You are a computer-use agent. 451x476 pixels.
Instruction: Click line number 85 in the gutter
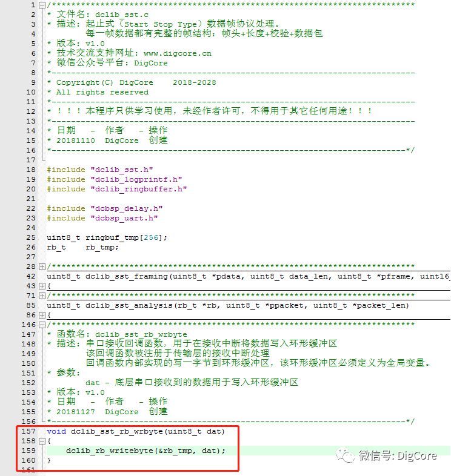tap(31, 305)
